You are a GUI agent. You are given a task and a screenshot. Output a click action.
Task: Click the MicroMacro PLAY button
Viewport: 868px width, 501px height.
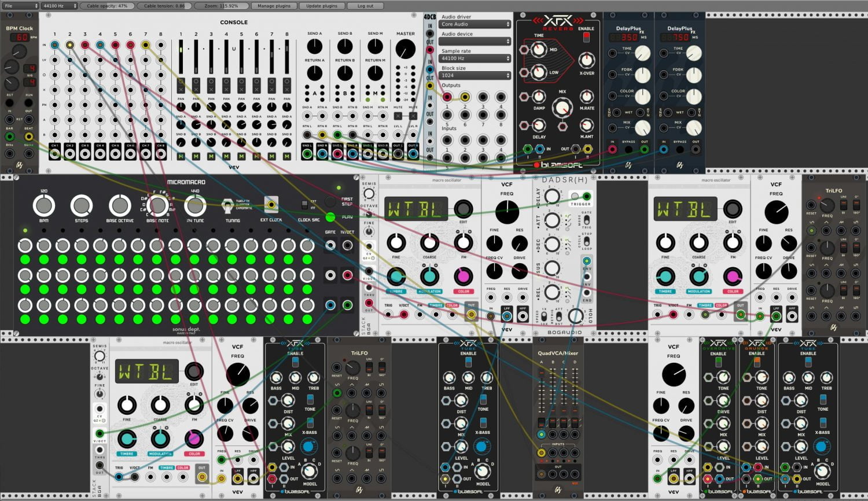point(330,218)
